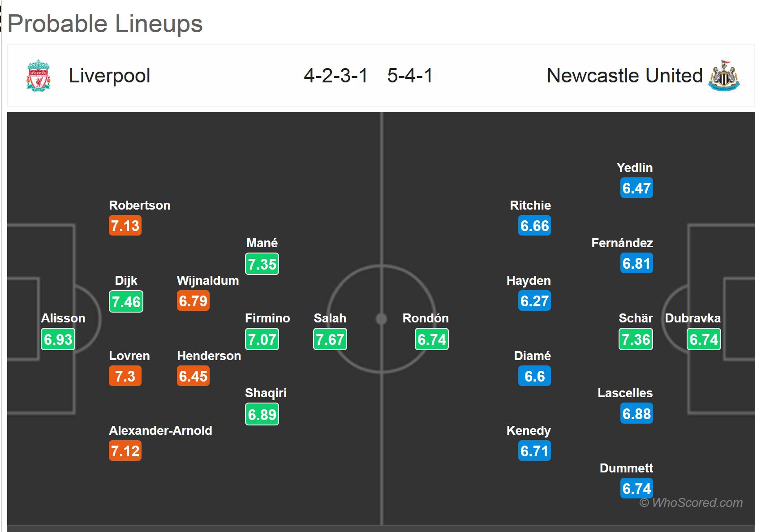Click Salah's 7.67 rating badge
The width and height of the screenshot is (757, 532).
330,339
